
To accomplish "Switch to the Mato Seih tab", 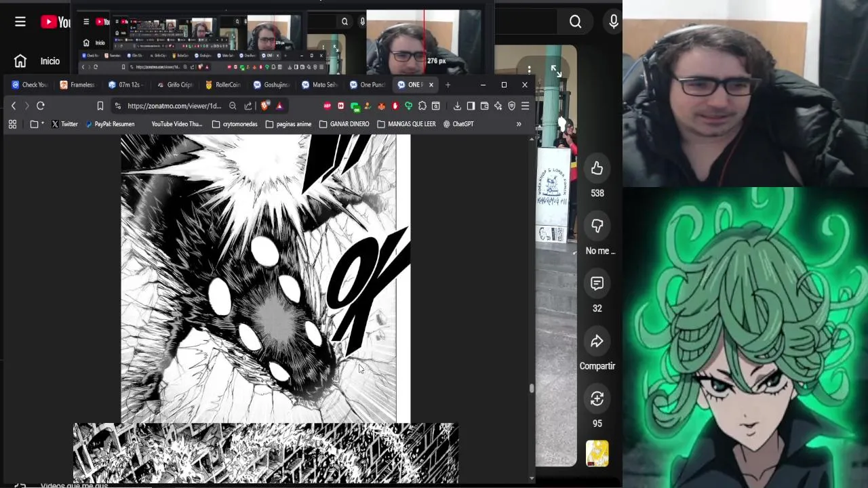I will [x=319, y=85].
